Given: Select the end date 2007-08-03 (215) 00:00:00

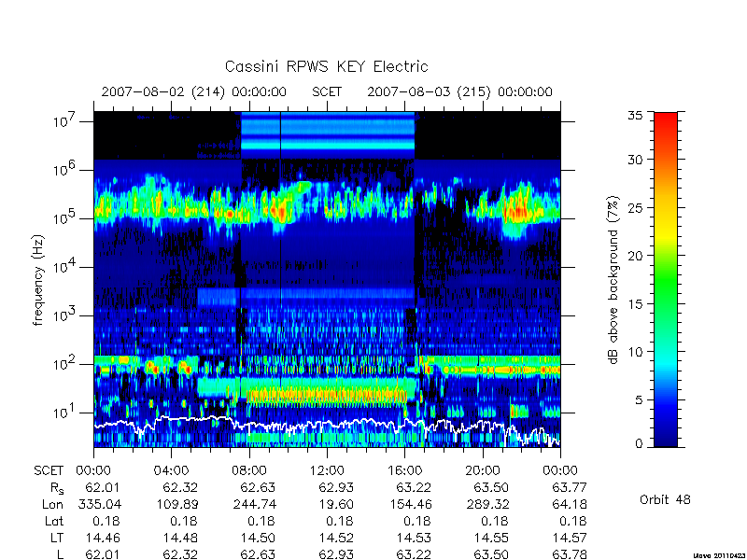Looking at the screenshot, I should tap(459, 91).
